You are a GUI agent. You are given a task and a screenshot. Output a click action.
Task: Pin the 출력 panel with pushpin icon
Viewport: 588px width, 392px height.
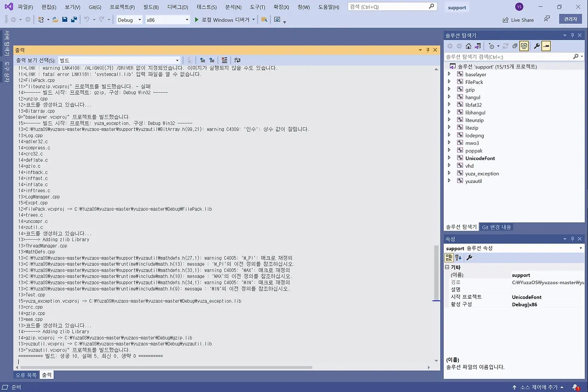pos(428,50)
